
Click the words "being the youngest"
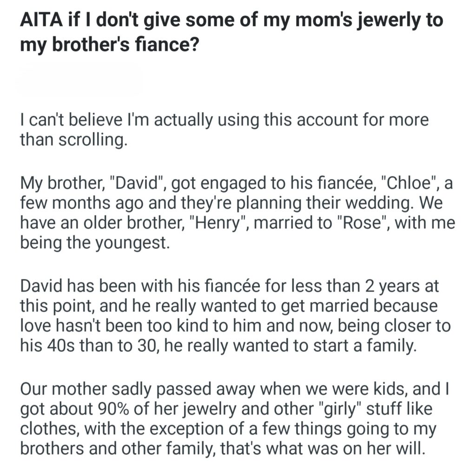point(93,243)
